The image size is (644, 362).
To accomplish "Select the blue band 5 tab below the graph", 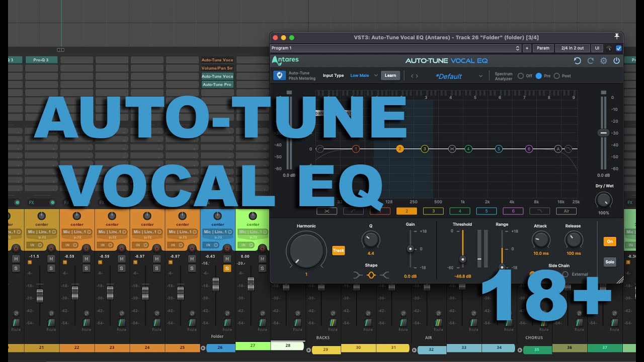I will 487,211.
